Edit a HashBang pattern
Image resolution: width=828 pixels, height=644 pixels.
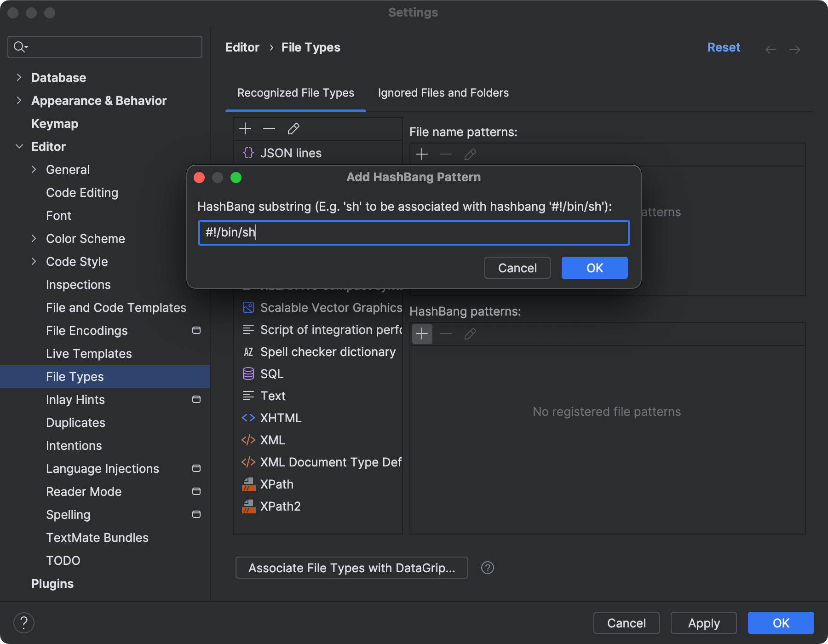point(470,333)
